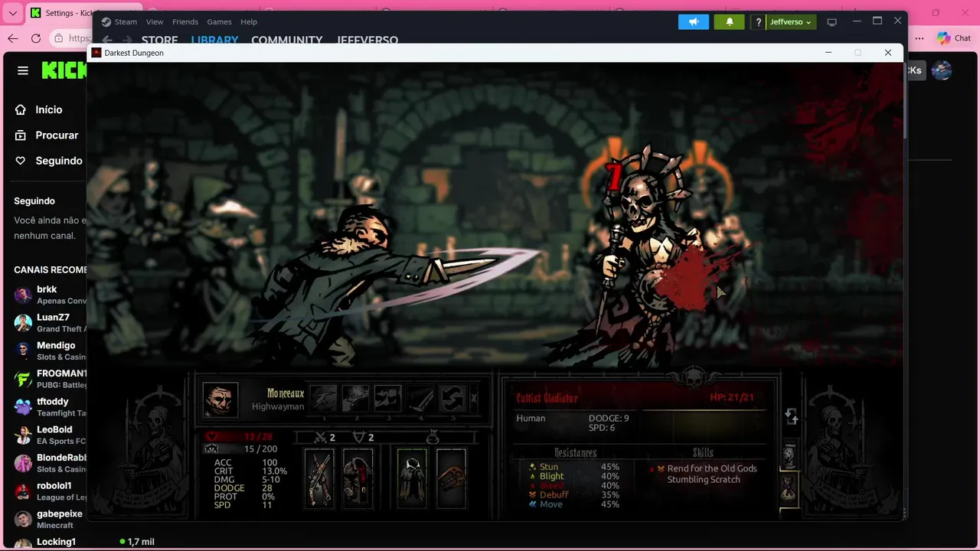Click the pass turn X button
The height and width of the screenshot is (551, 980).
[x=474, y=398]
